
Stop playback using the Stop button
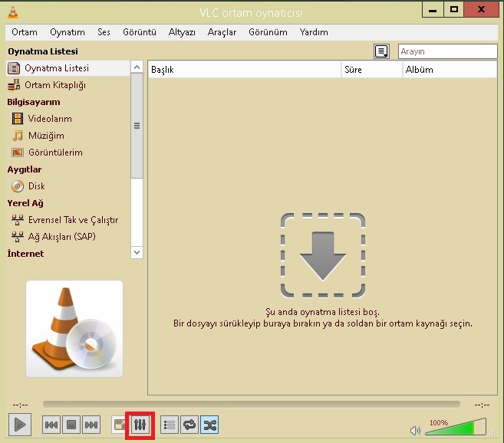(71, 425)
